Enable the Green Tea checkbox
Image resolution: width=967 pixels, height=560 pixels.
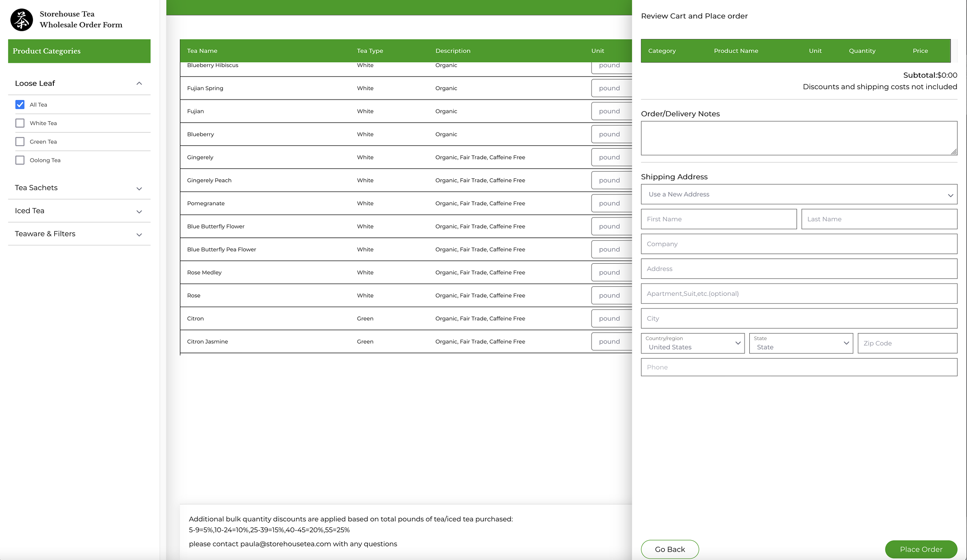point(20,142)
